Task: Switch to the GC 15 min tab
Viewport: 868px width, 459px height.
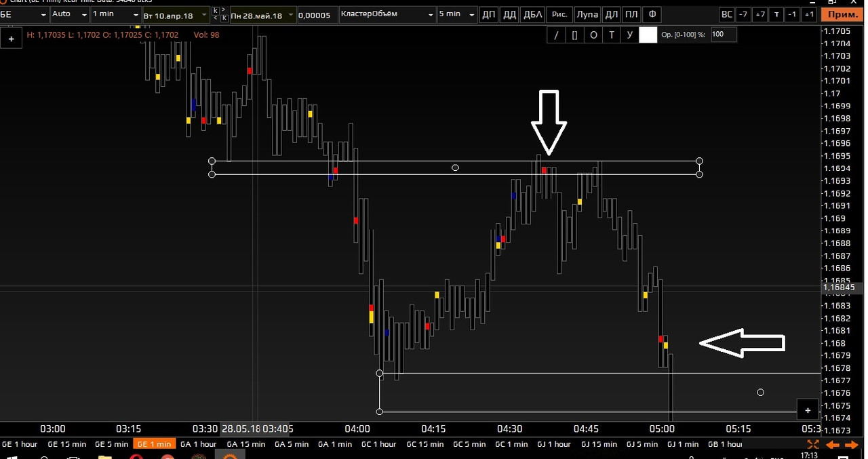Action: (x=426, y=444)
